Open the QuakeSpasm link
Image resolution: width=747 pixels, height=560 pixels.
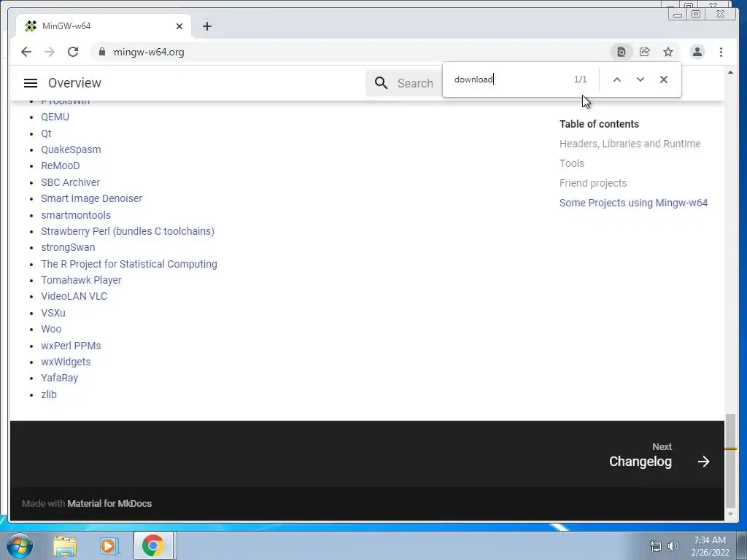point(71,149)
